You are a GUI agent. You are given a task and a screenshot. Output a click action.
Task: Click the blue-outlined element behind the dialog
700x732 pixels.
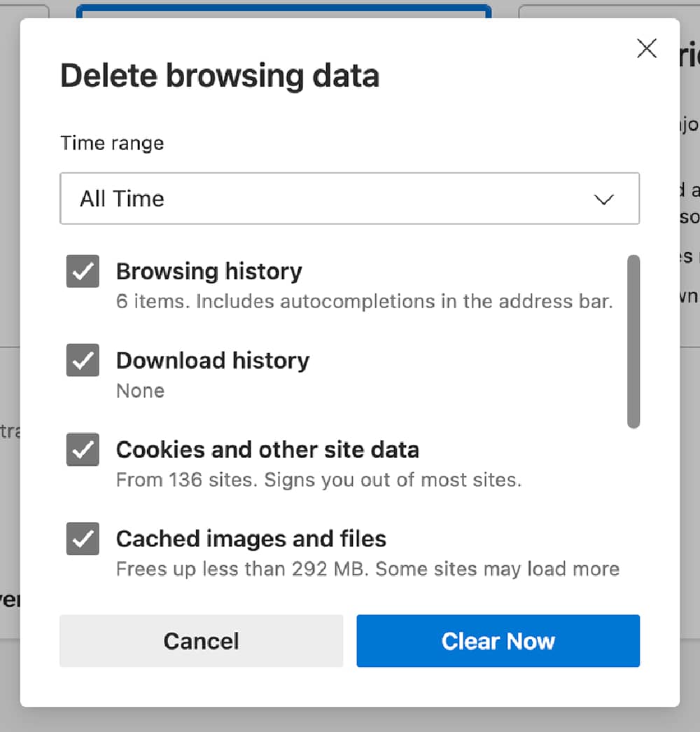pyautogui.click(x=283, y=8)
